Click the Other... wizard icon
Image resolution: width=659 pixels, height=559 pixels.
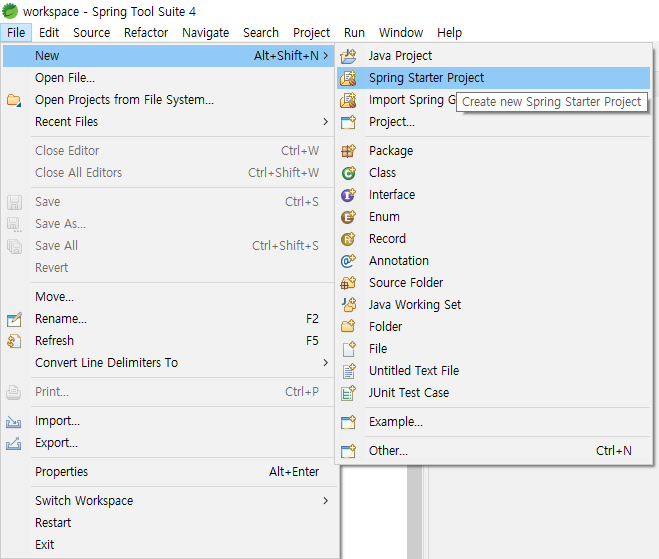pyautogui.click(x=348, y=451)
